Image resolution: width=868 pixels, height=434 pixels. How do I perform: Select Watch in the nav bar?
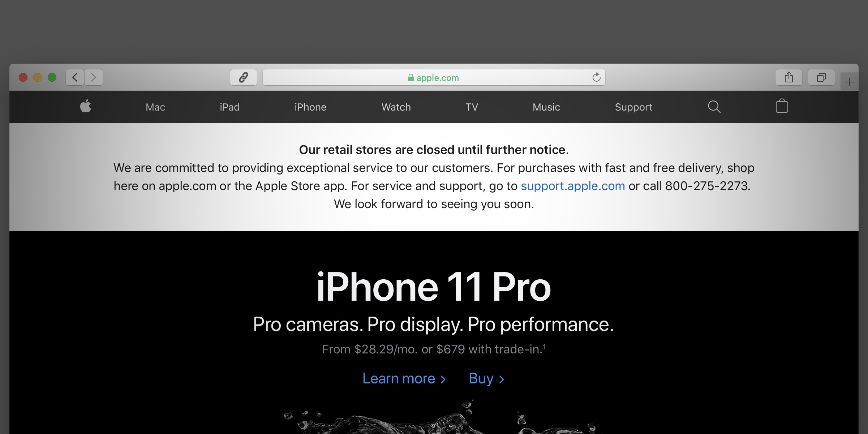(396, 107)
